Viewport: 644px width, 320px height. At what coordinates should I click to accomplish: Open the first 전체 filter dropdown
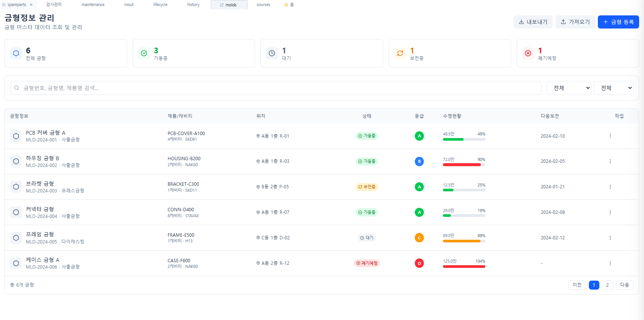coord(569,88)
